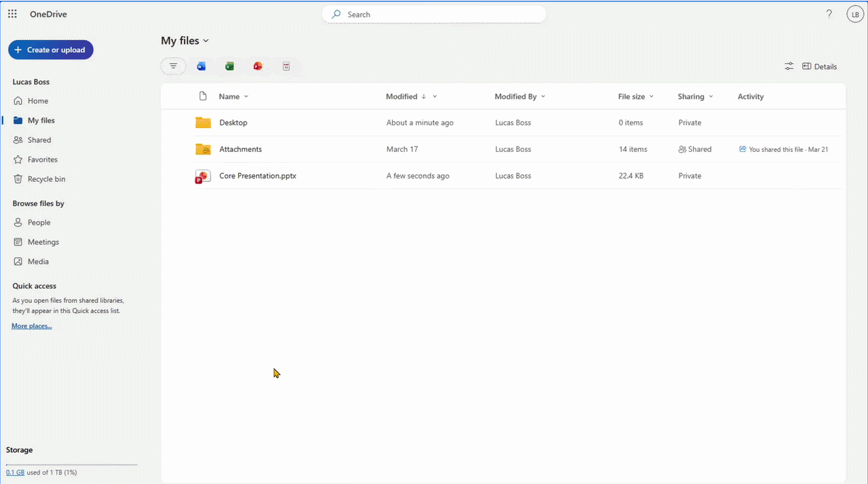Open the help question mark
The height and width of the screenshot is (484, 868).
829,14
